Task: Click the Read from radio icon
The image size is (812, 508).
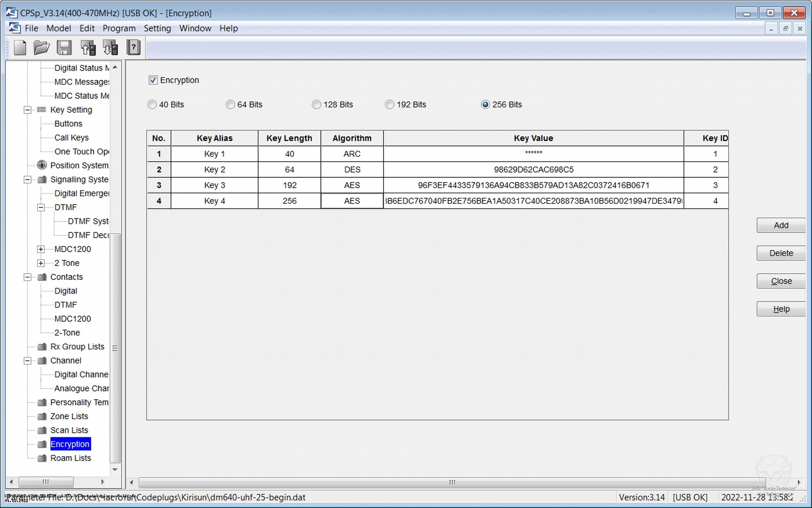Action: tap(88, 48)
